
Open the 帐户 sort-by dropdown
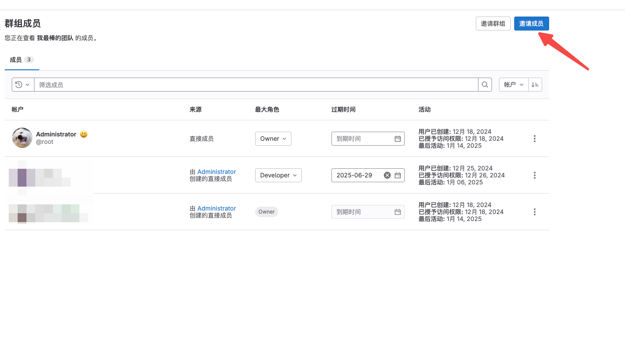tap(513, 85)
